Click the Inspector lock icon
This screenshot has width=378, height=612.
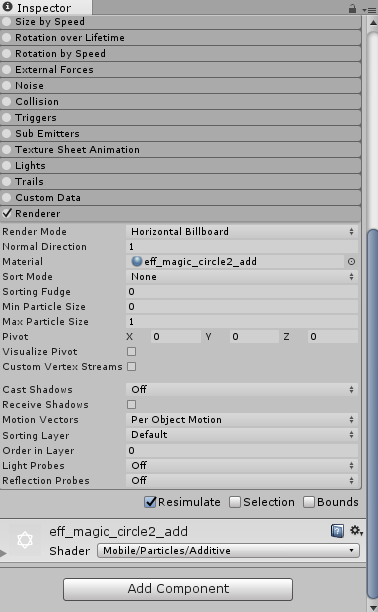tap(352, 8)
